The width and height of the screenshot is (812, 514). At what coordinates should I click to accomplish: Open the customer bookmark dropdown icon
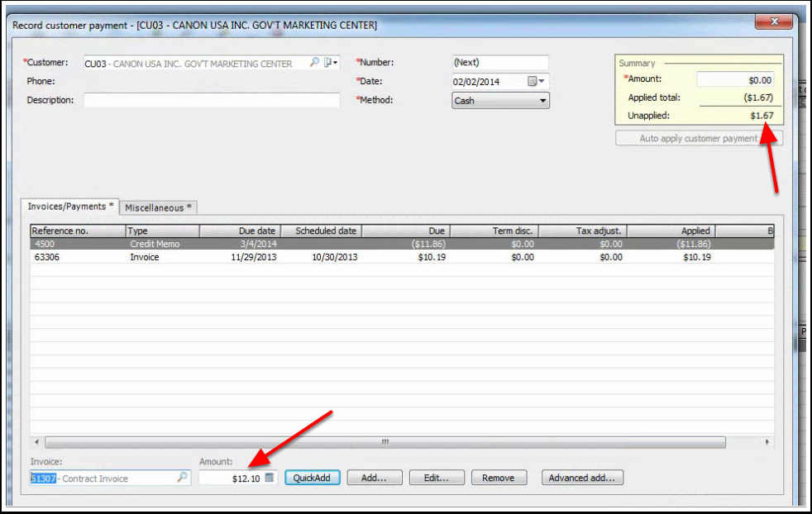tap(331, 62)
